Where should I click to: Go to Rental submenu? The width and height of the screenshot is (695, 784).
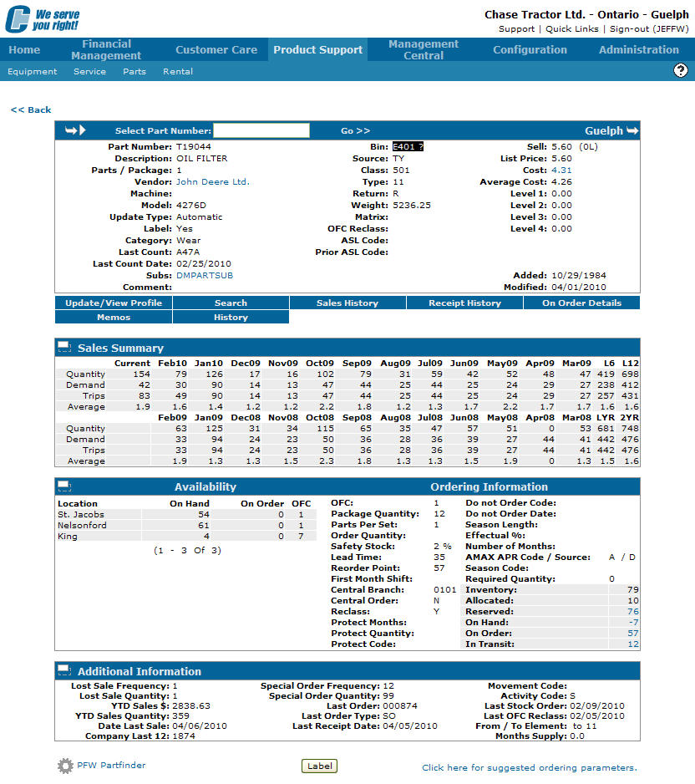(x=177, y=72)
